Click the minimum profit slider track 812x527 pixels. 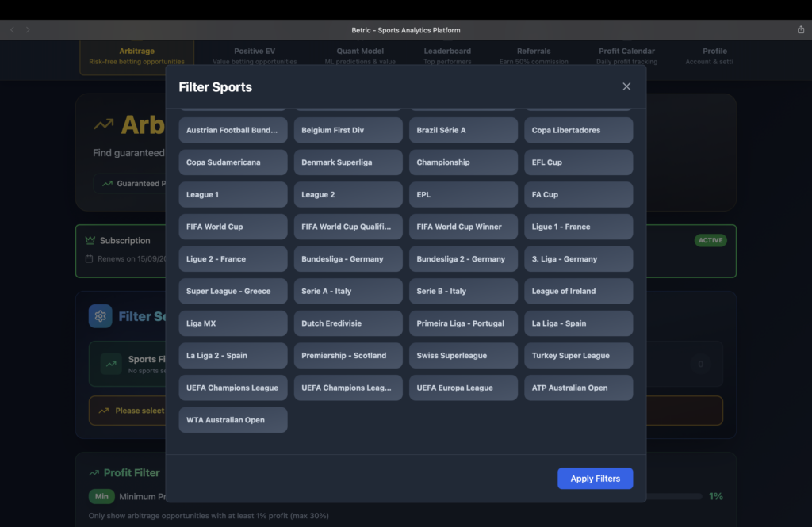pyautogui.click(x=674, y=497)
